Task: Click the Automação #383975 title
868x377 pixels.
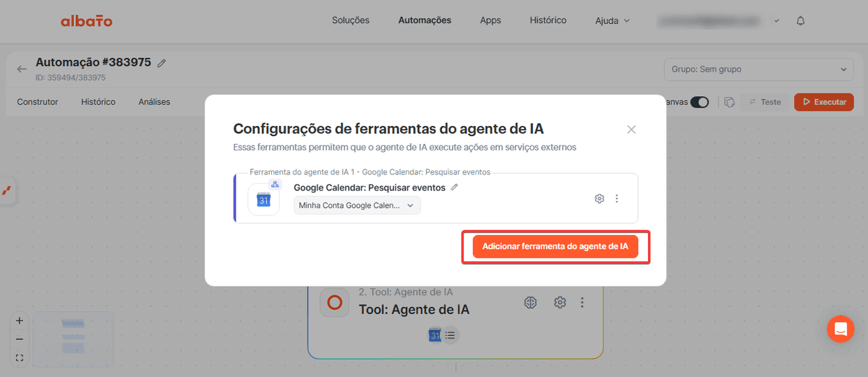Action: tap(93, 62)
